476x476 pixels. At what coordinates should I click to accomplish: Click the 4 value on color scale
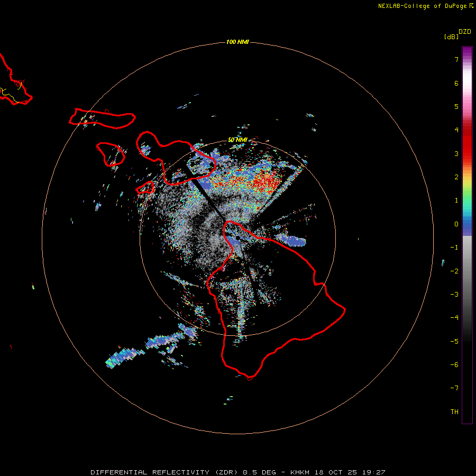pyautogui.click(x=456, y=130)
